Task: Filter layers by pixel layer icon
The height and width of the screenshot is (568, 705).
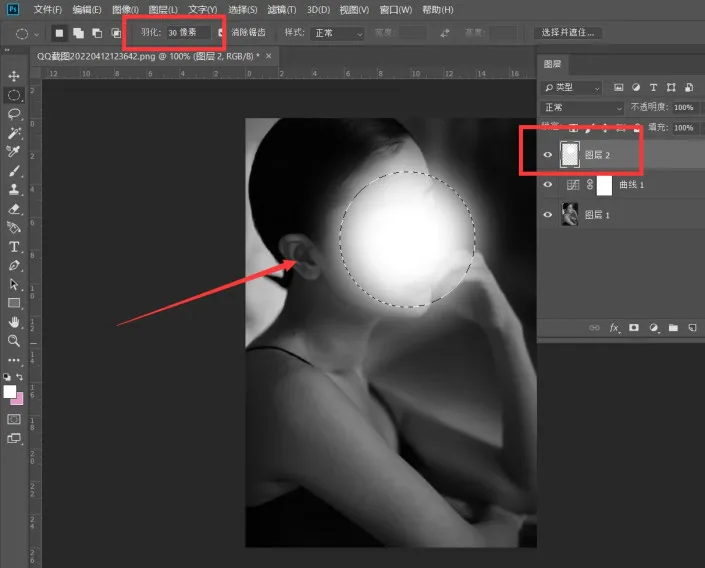Action: point(619,88)
